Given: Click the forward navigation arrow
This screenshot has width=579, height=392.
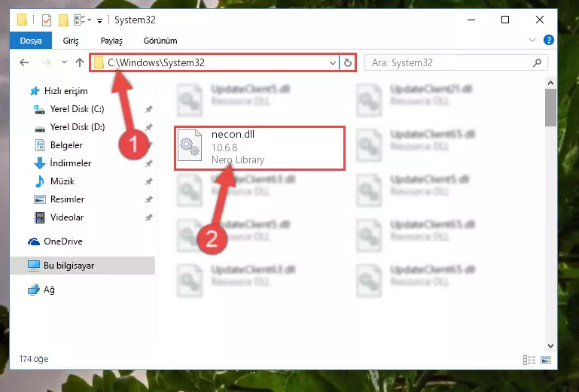Looking at the screenshot, I should tap(47, 62).
